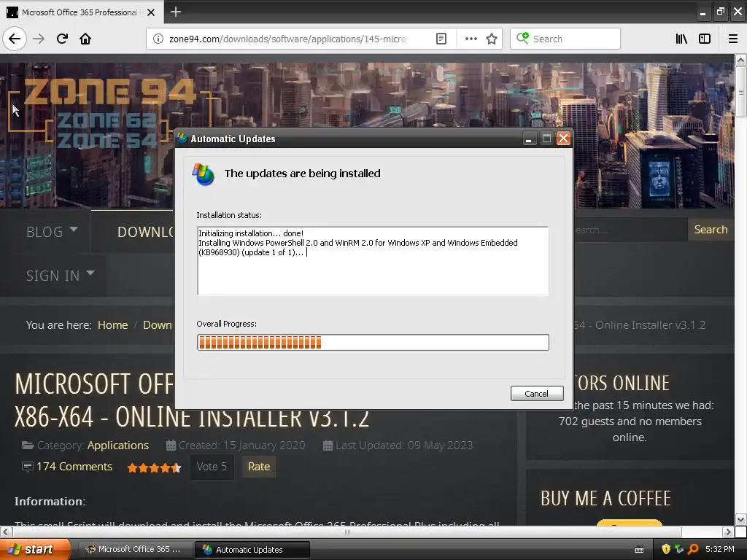The width and height of the screenshot is (747, 560).
Task: Click the folder icon beside Category
Action: click(x=28, y=446)
